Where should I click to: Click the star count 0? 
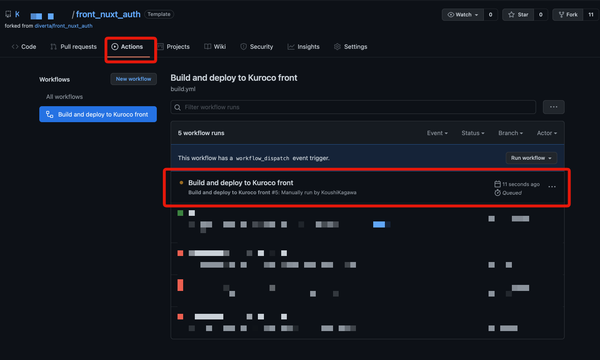click(x=541, y=15)
